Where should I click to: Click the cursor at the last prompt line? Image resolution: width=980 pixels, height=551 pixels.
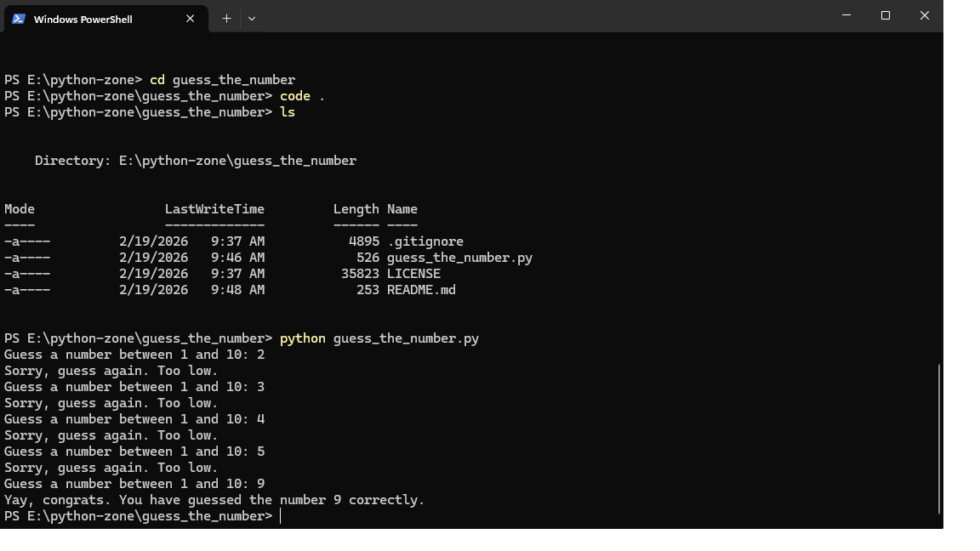pyautogui.click(x=281, y=516)
